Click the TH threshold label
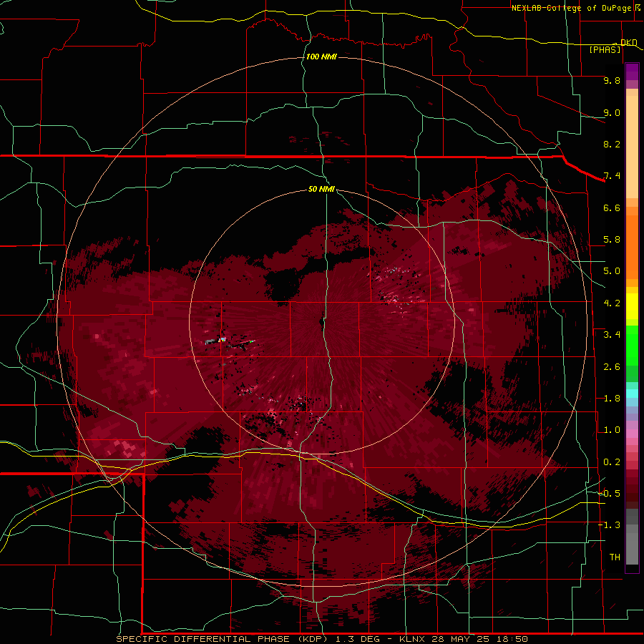Viewport: 644px width, 644px height. coord(615,557)
